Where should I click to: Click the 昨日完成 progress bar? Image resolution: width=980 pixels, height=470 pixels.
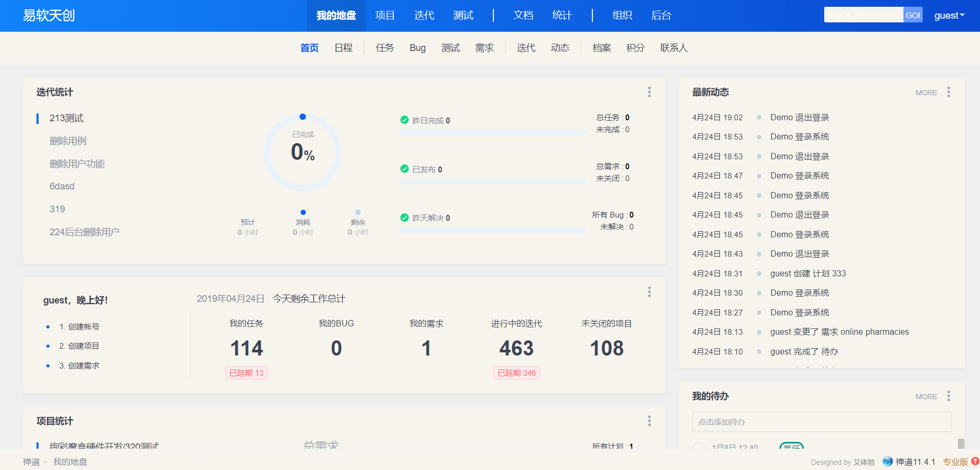point(493,133)
